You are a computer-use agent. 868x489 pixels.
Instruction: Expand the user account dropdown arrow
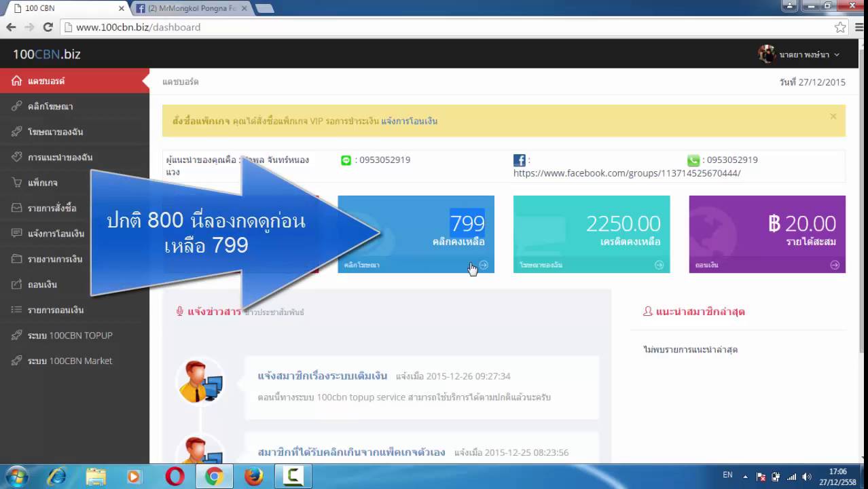(x=837, y=55)
